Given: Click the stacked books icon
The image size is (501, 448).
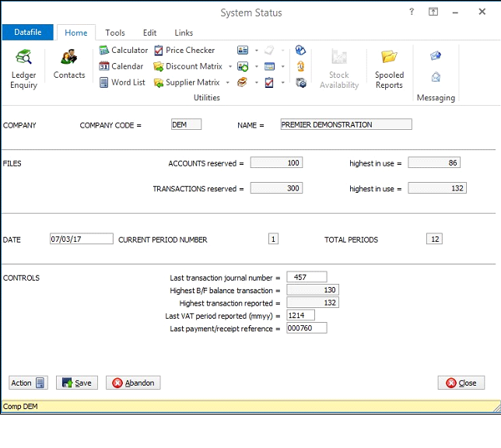Looking at the screenshot, I should pos(242,82).
